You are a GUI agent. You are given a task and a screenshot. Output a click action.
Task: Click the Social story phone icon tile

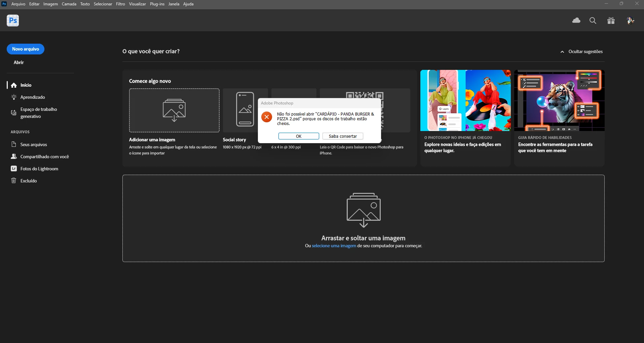[x=245, y=110]
